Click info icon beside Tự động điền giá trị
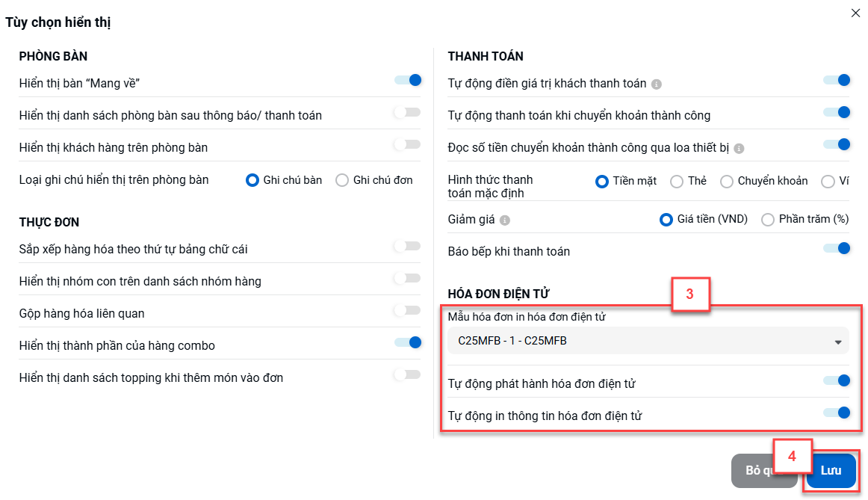 pos(656,84)
